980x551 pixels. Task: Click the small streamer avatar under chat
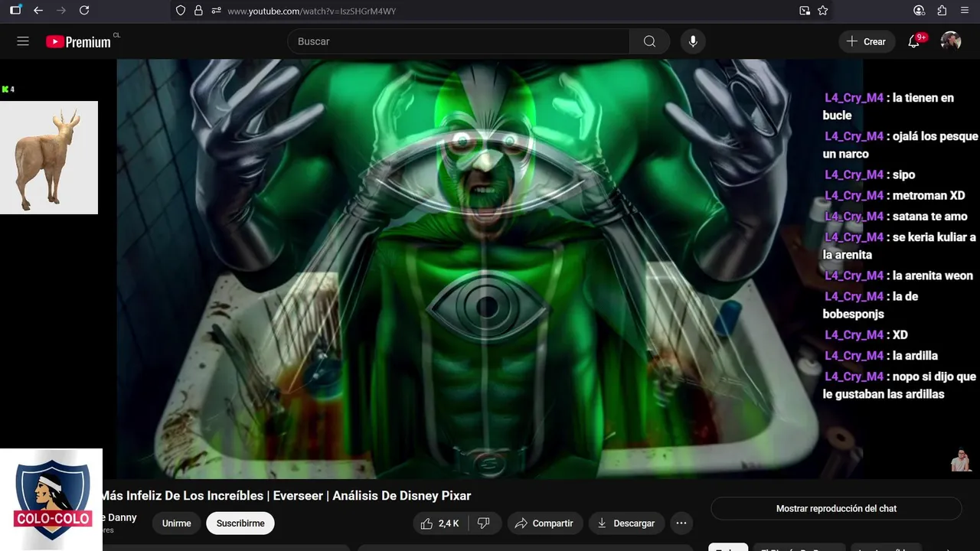(x=961, y=461)
